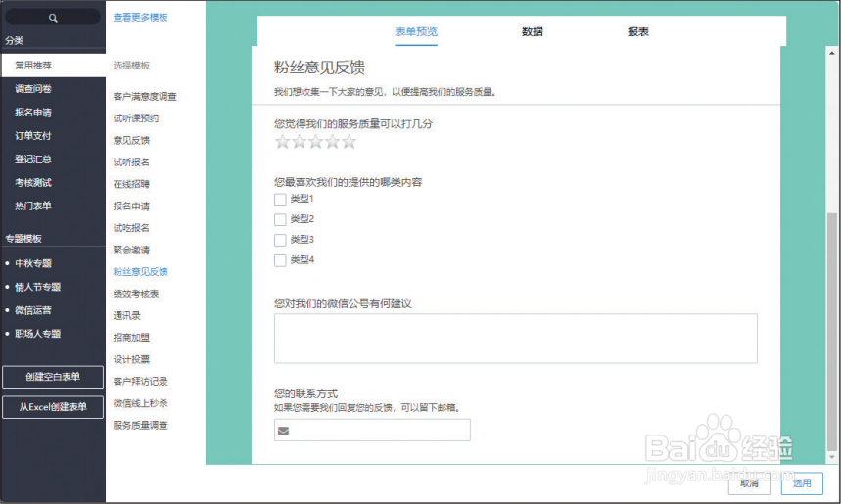
Task: Open the 中秋专题 template topic
Action: tap(33, 263)
